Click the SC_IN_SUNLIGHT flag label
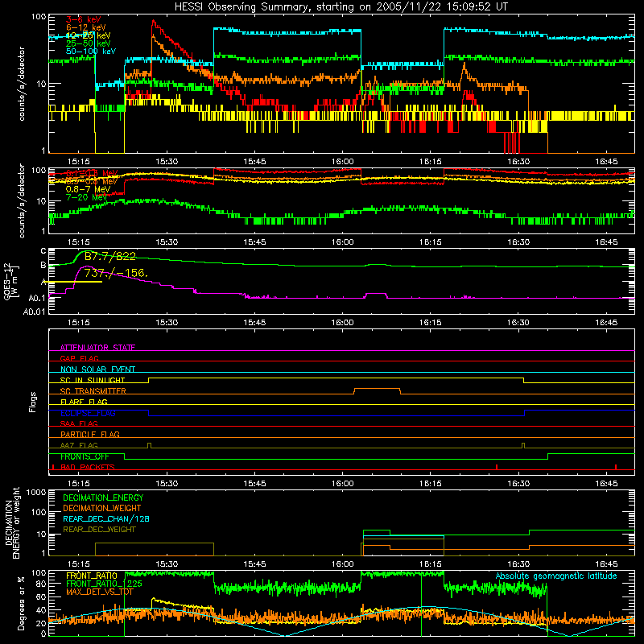Screen dimensions: 644x644 (93, 380)
